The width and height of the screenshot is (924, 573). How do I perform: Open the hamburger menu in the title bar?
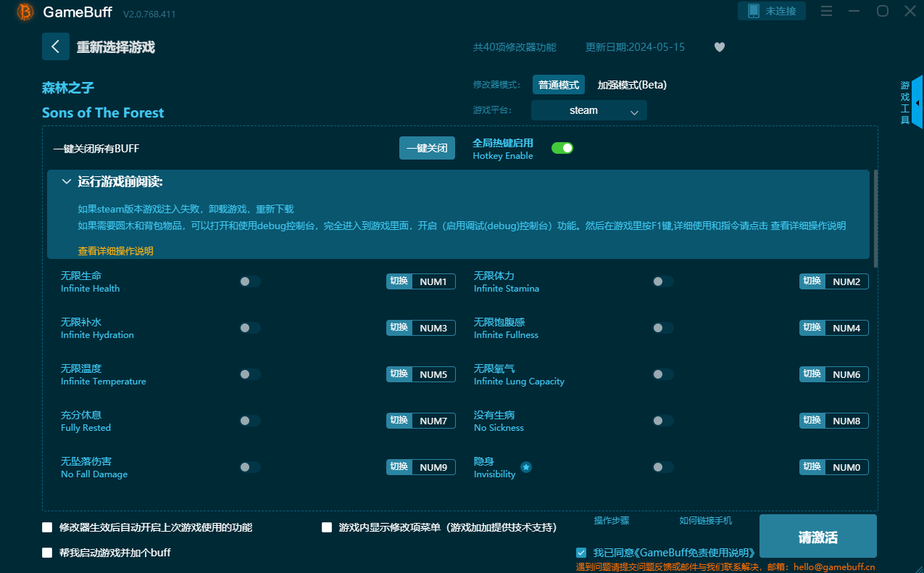pos(826,11)
